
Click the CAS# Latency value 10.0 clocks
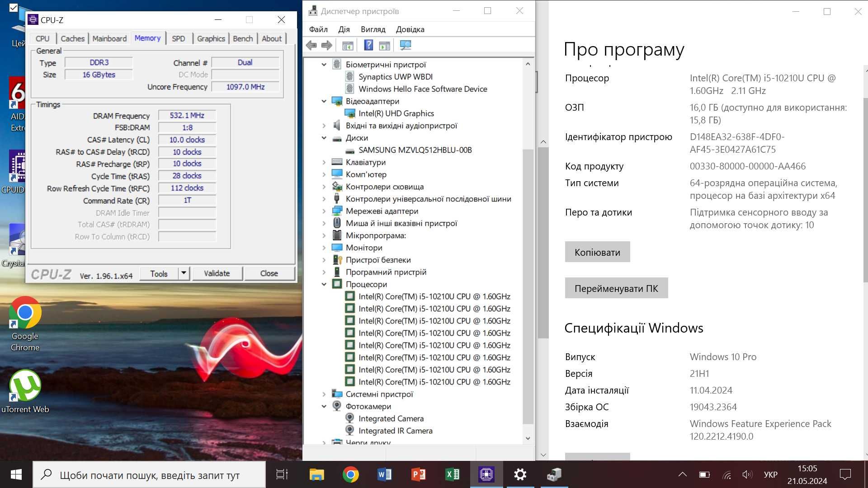pos(187,140)
